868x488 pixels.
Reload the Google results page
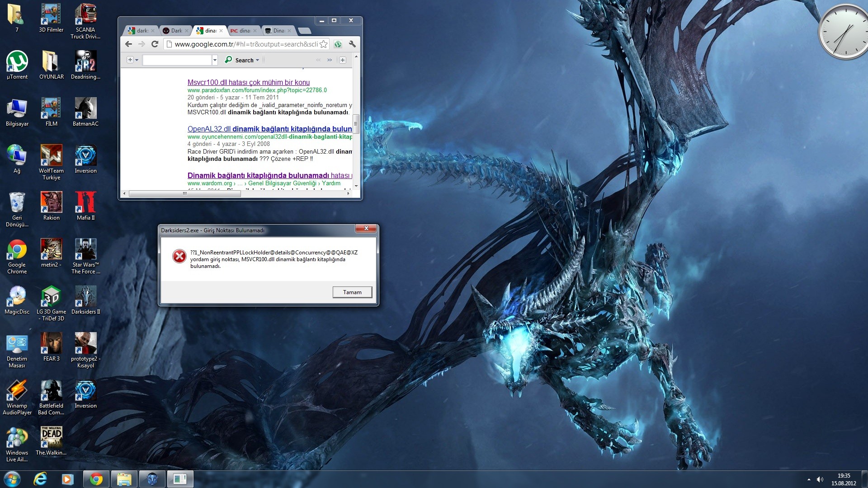coord(155,44)
